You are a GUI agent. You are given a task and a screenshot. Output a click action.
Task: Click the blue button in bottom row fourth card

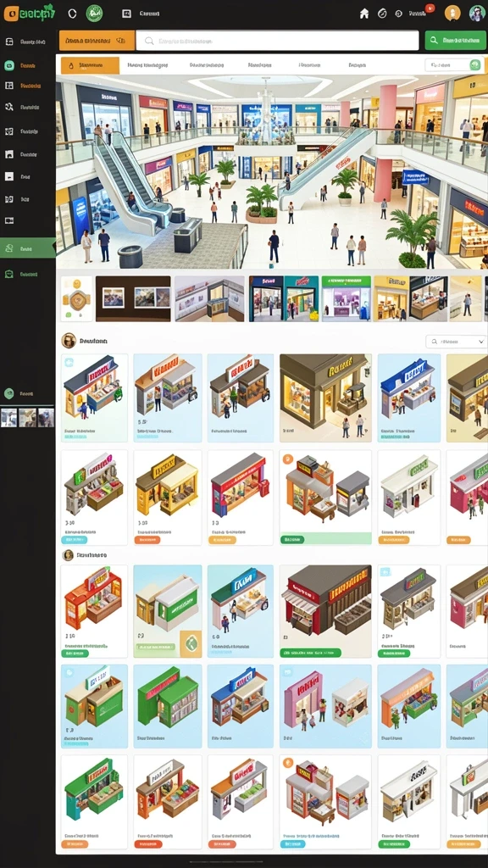[x=292, y=844]
